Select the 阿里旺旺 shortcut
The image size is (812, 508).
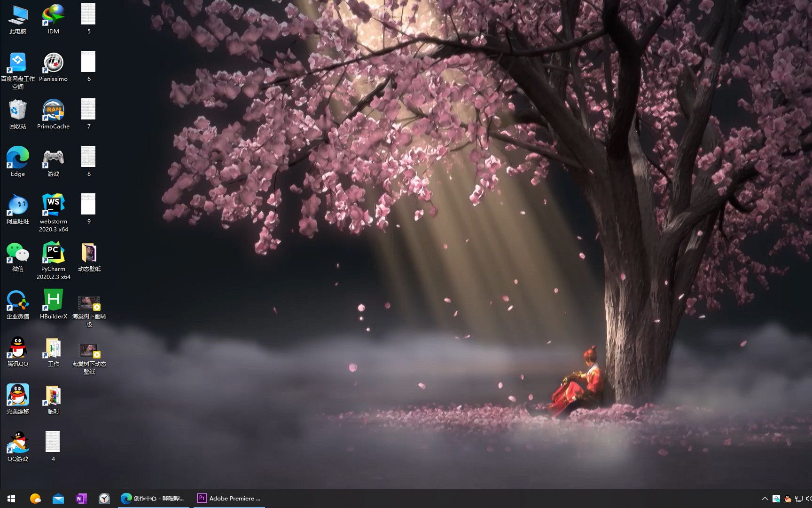pyautogui.click(x=18, y=209)
